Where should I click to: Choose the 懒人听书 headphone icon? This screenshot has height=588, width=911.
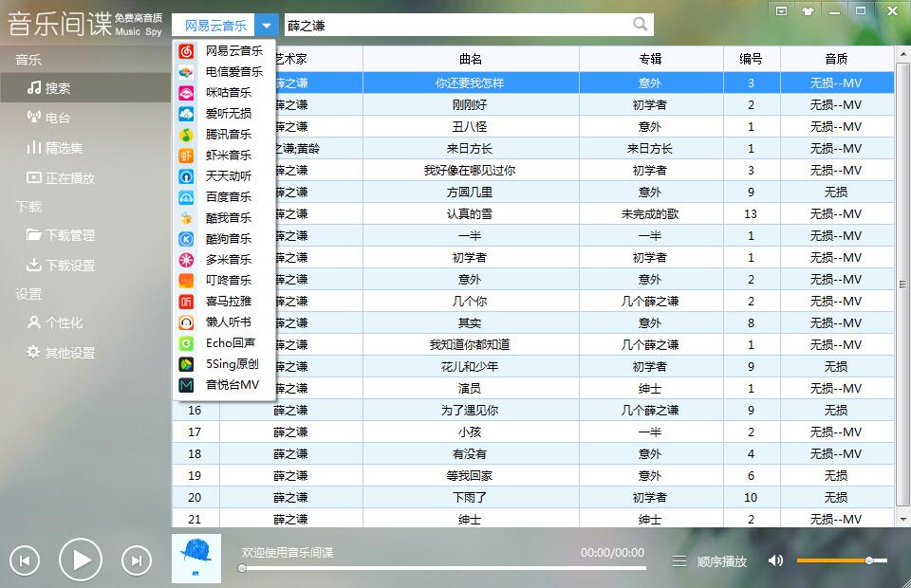pyautogui.click(x=186, y=322)
